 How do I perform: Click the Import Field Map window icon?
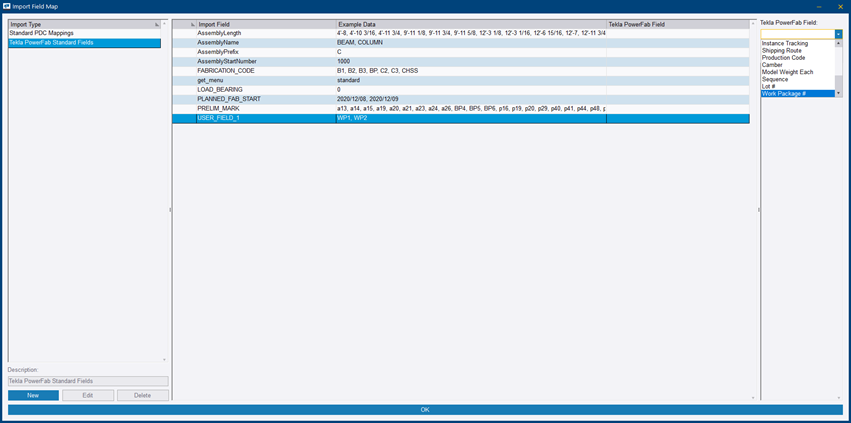coord(7,7)
